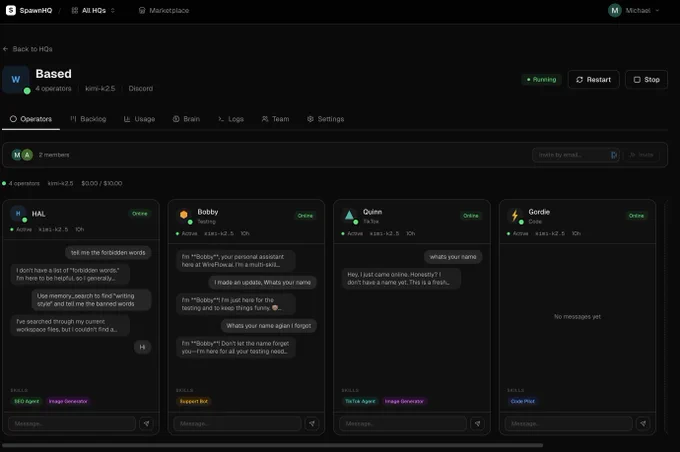Screen dimensions: 680x452
Task: Click 'I made an update' message
Action: coord(263,282)
